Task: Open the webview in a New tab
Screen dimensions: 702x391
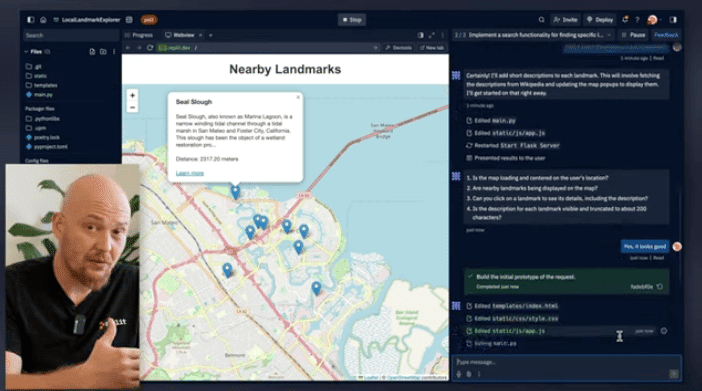Action: tap(432, 47)
